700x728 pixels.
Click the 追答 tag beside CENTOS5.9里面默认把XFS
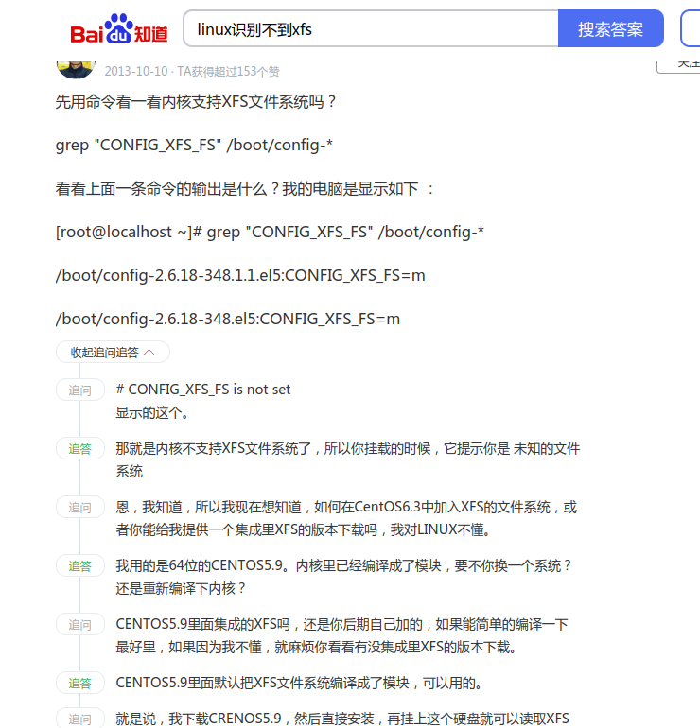[x=79, y=683]
